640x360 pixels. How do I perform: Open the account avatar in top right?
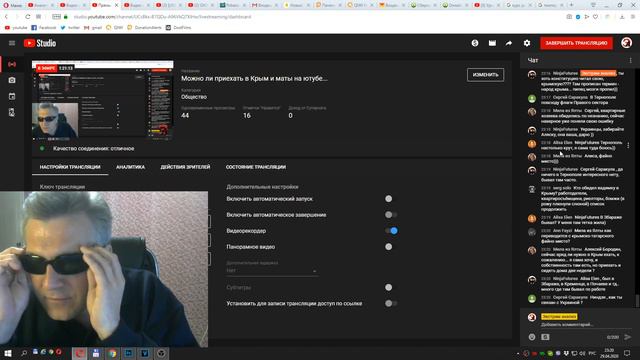pos(626,42)
